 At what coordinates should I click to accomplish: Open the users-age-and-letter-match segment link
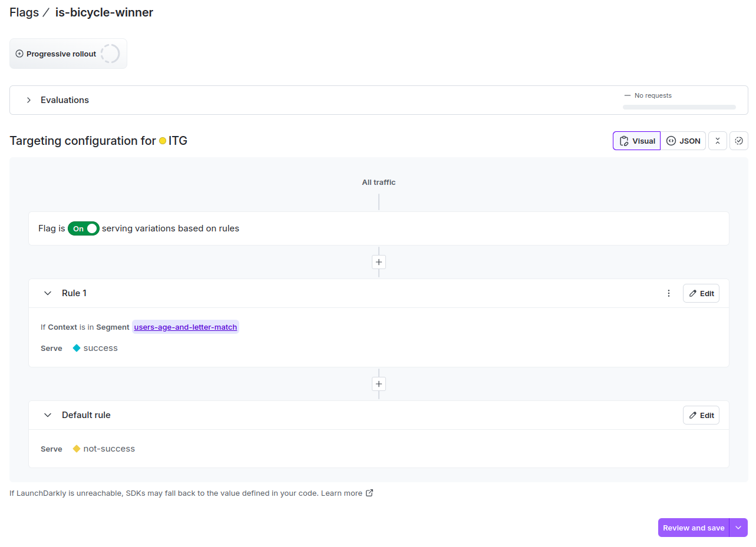coord(186,327)
